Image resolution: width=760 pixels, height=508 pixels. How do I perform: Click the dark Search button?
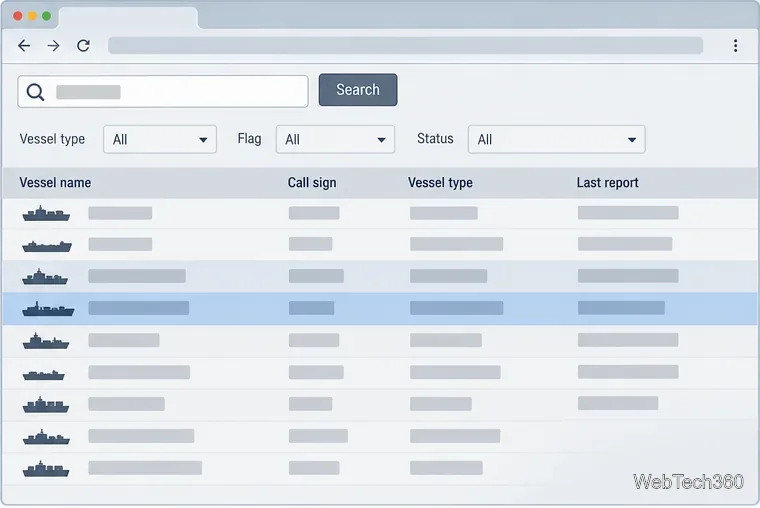(358, 90)
